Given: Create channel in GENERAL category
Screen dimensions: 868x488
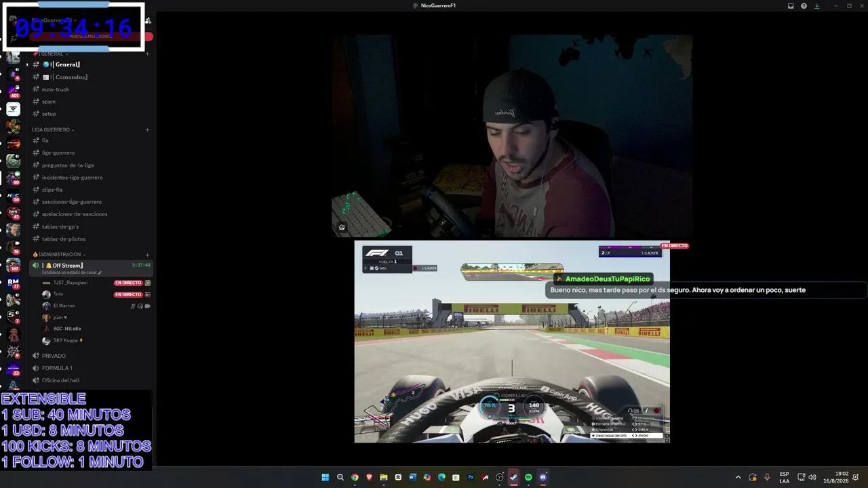Looking at the screenshot, I should 147,54.
